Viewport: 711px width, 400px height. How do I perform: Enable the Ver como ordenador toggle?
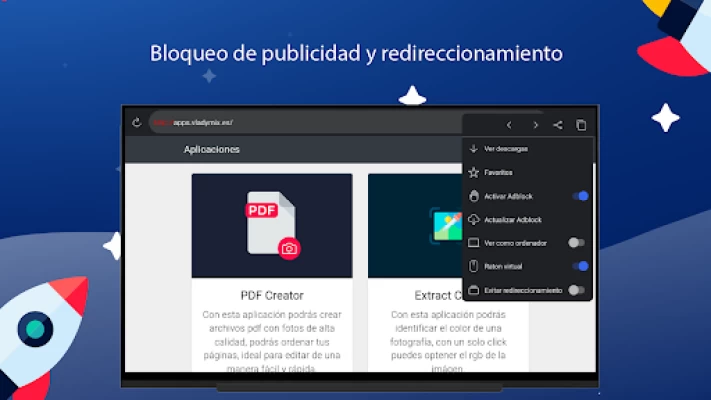pyautogui.click(x=576, y=242)
